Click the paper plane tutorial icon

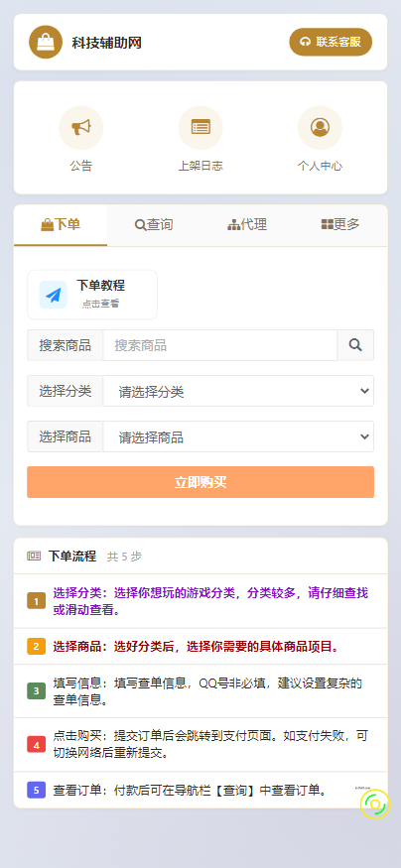[54, 295]
